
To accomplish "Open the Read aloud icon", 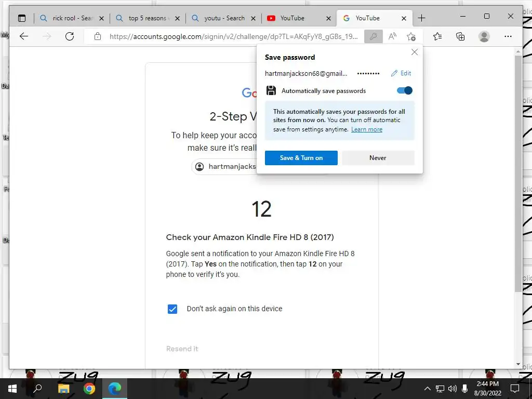I will [393, 36].
